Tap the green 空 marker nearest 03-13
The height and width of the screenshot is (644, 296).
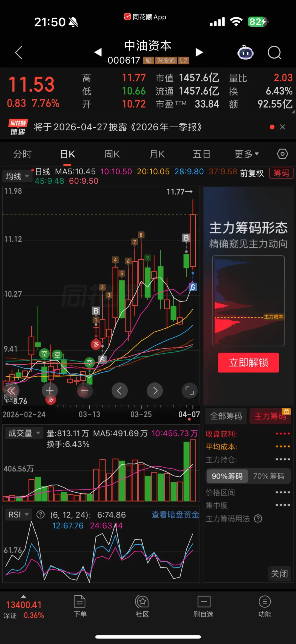(89, 363)
